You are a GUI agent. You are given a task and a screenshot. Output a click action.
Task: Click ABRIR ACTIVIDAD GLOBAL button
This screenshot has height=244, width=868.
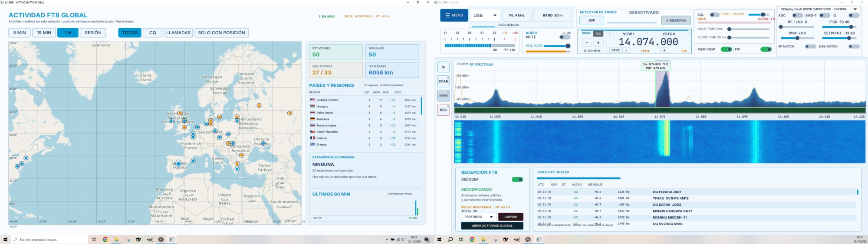point(492,226)
